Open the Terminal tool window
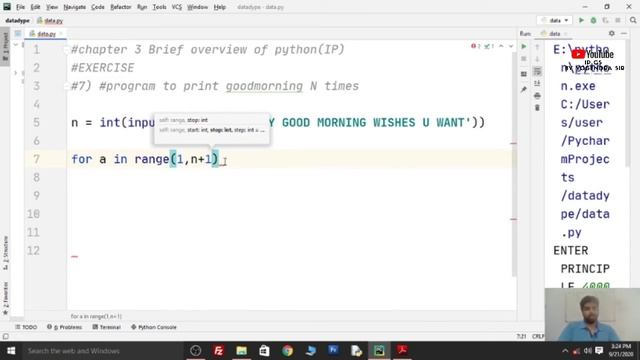The width and height of the screenshot is (640, 360). click(107, 327)
